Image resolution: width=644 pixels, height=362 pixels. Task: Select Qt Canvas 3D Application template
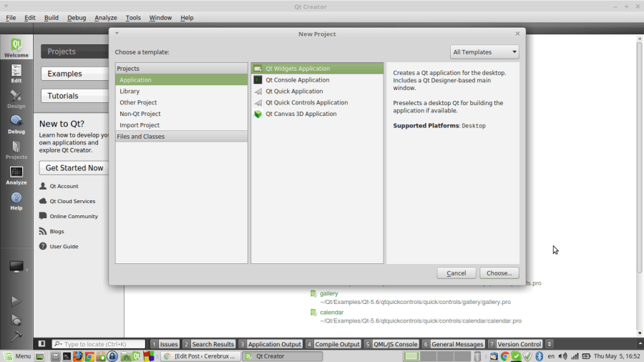(x=317, y=114)
